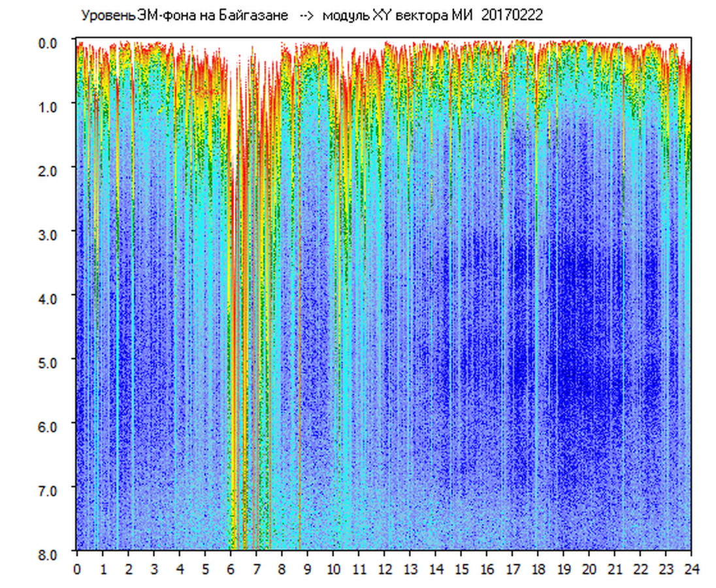Image resolution: width=716 pixels, height=588 pixels.
Task: Select the hour 18 x-axis label
Action: (x=538, y=569)
